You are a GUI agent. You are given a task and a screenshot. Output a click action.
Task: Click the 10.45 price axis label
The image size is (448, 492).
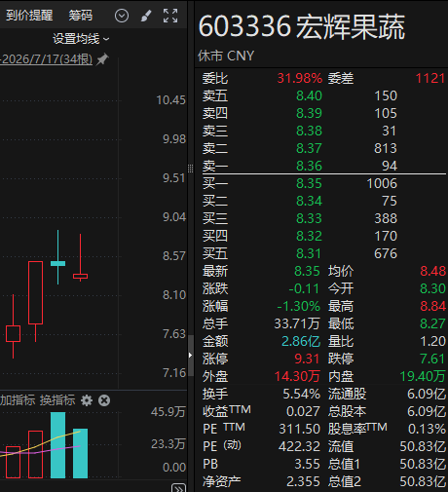point(170,100)
